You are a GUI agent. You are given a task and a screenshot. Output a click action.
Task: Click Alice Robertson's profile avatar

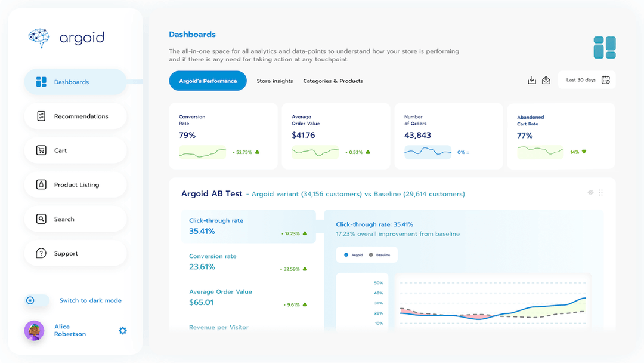click(34, 330)
